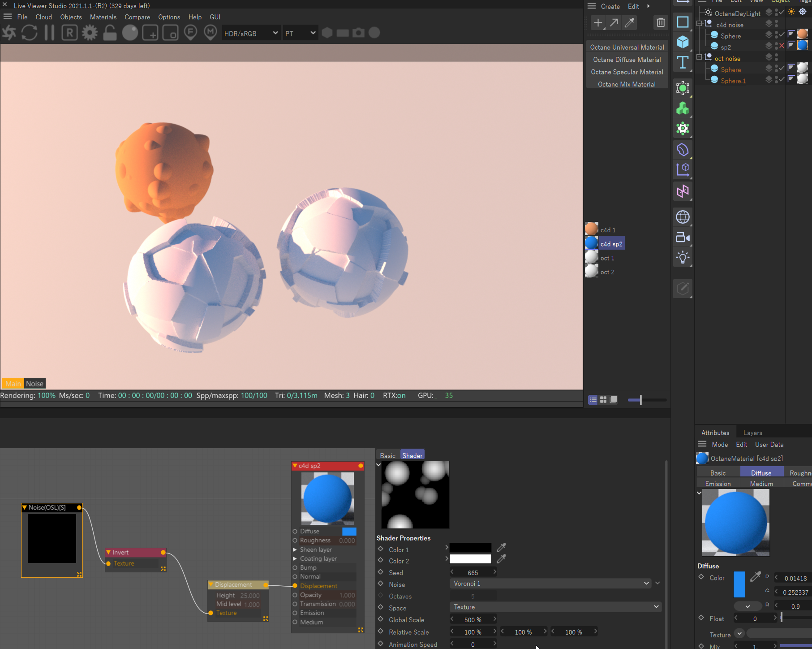Toggle the Sphere.1 enable checkmark
This screenshot has width=812, height=649.
coord(782,79)
